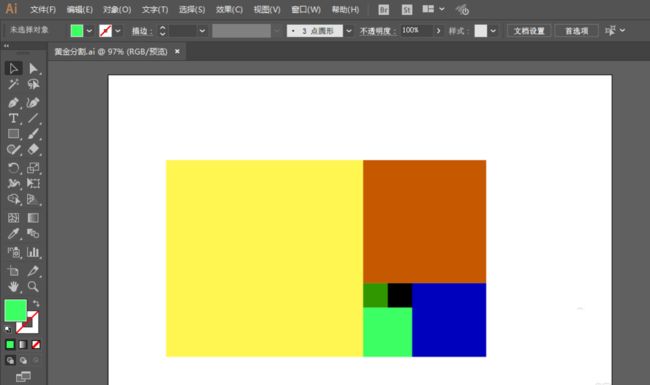Viewport: 650px width, 385px height.
Task: Open the 文件(F) menu
Action: point(43,10)
